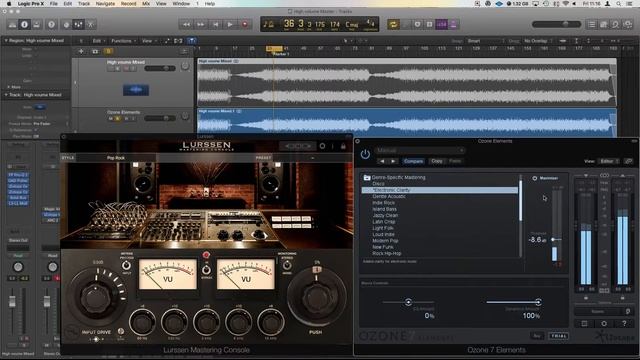Add a new track with plus button
640x360 pixels.
81,51
